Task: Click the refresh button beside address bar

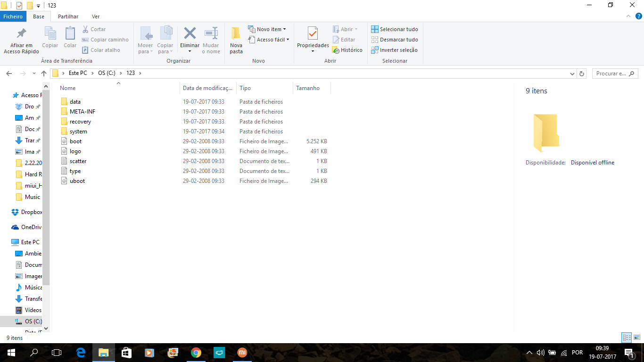Action: [x=582, y=74]
